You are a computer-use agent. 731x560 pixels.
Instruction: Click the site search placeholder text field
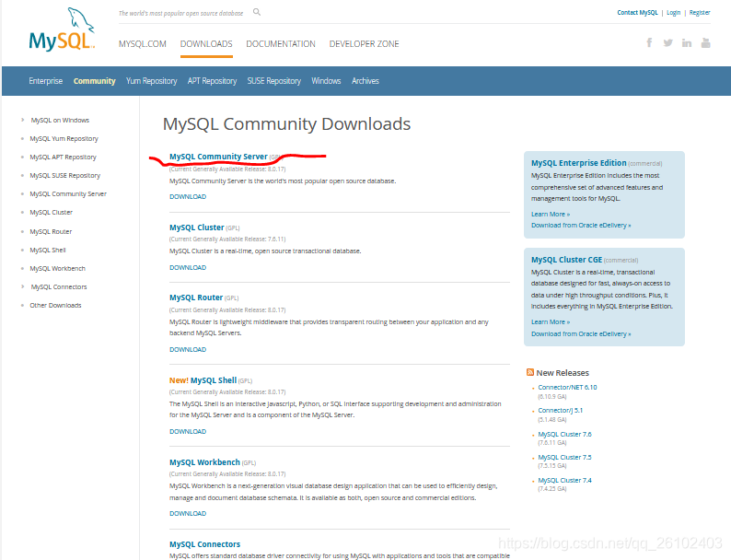(180, 13)
